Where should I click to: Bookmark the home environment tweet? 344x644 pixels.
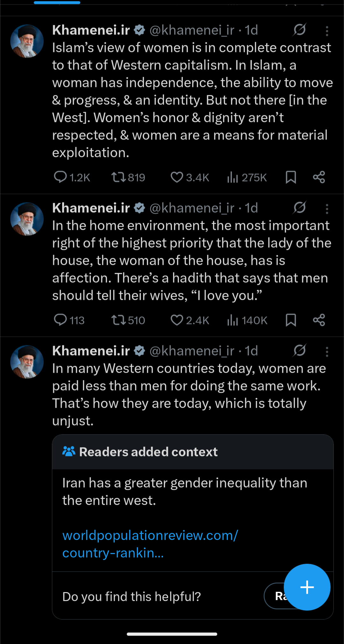(x=291, y=320)
